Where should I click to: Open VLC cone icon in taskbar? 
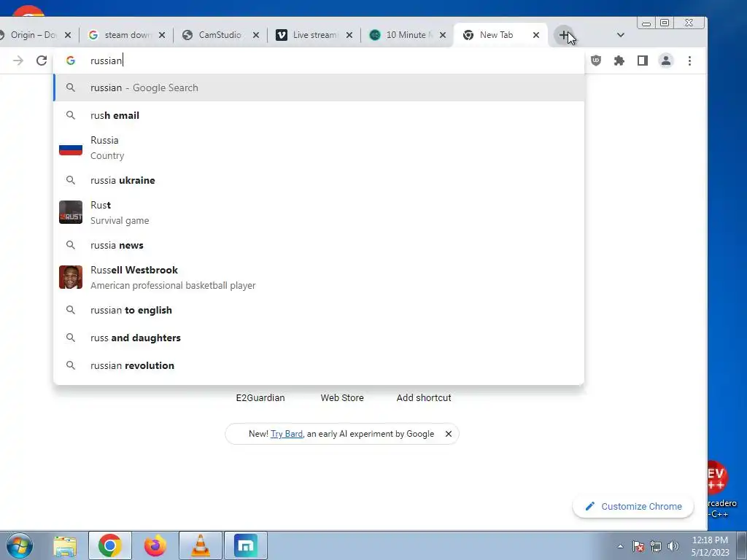point(201,545)
